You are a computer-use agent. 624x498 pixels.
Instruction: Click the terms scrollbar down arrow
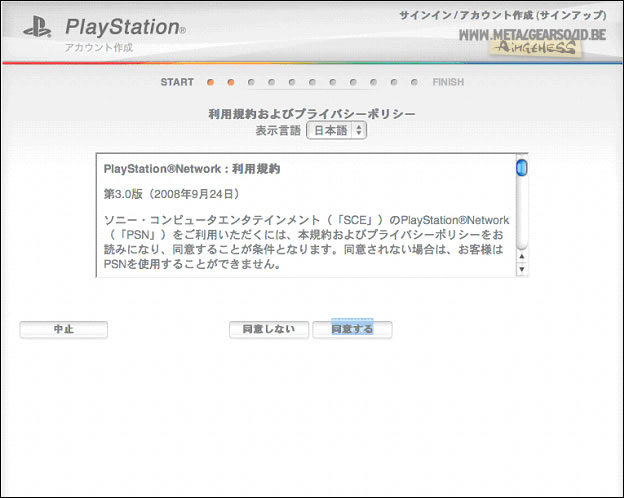522,269
